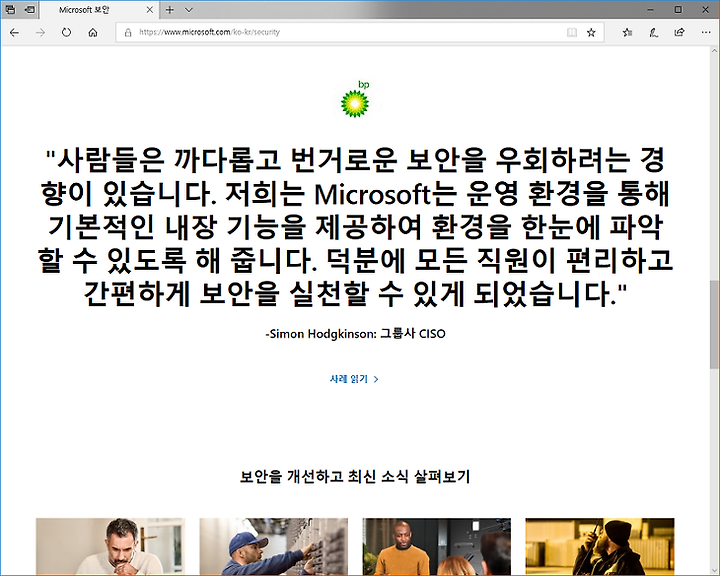This screenshot has height=576, width=720.
Task: Click the address bar lock icon
Action: (128, 32)
